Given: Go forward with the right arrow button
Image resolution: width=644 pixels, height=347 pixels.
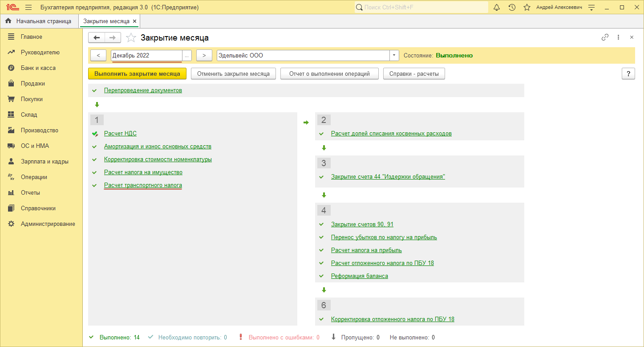Looking at the screenshot, I should 113,38.
